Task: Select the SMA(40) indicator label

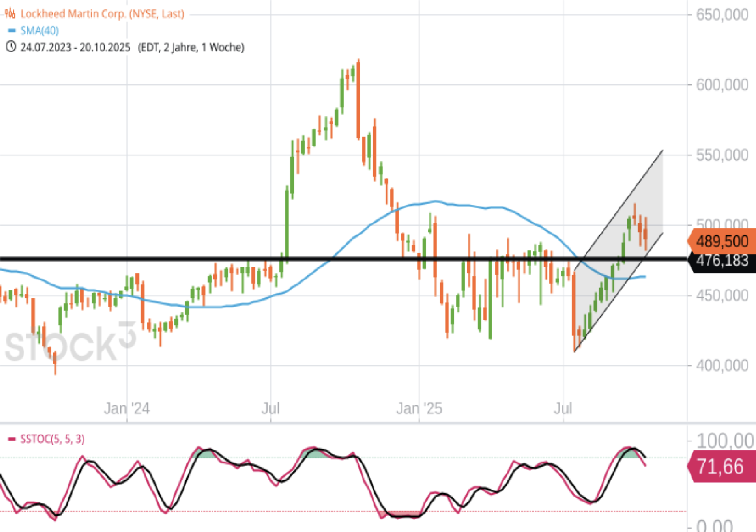Action: point(39,31)
